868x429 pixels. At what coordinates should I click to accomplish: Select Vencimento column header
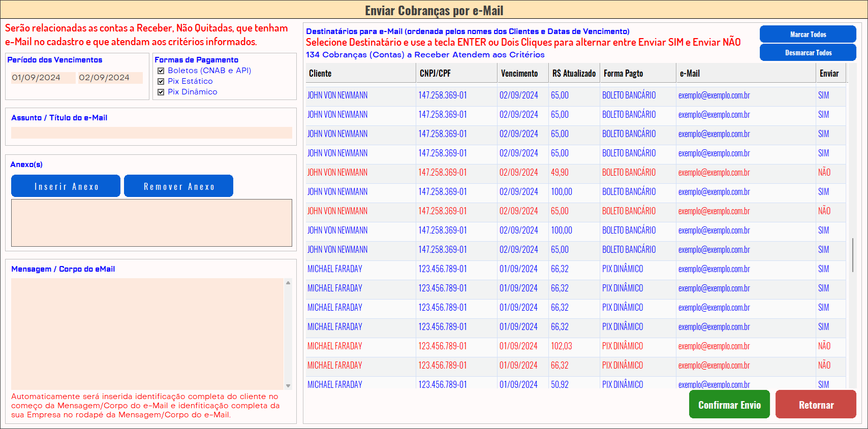click(523, 73)
